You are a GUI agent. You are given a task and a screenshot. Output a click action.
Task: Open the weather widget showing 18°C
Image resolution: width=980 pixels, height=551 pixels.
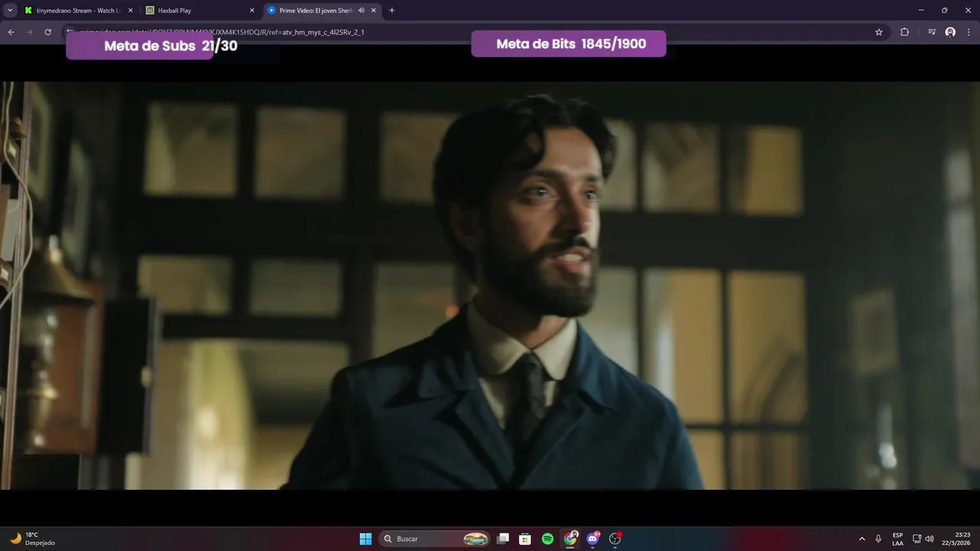(33, 539)
